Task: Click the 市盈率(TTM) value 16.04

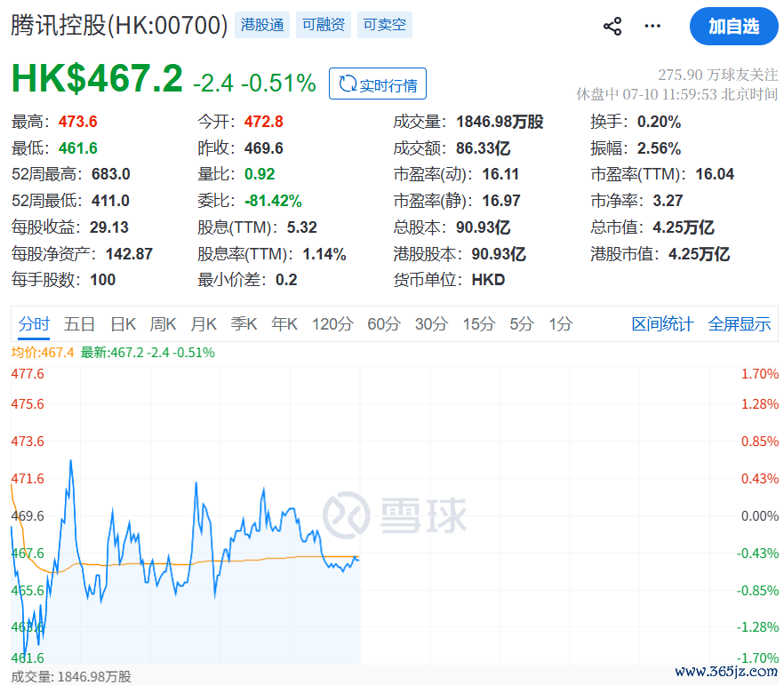Action: tap(715, 174)
